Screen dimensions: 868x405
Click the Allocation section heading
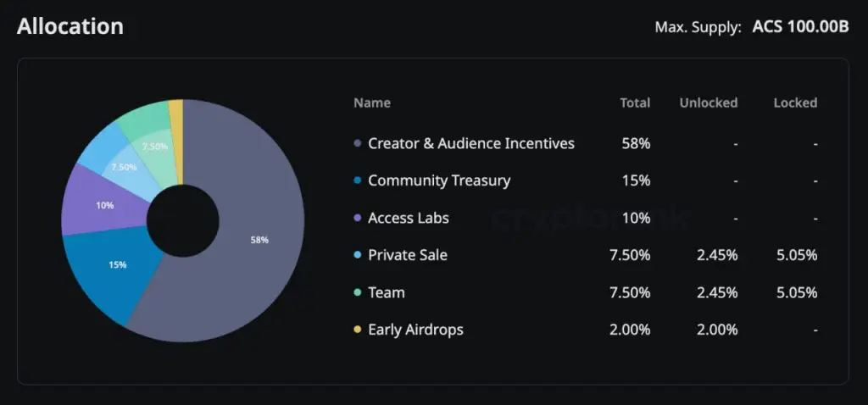[70, 26]
